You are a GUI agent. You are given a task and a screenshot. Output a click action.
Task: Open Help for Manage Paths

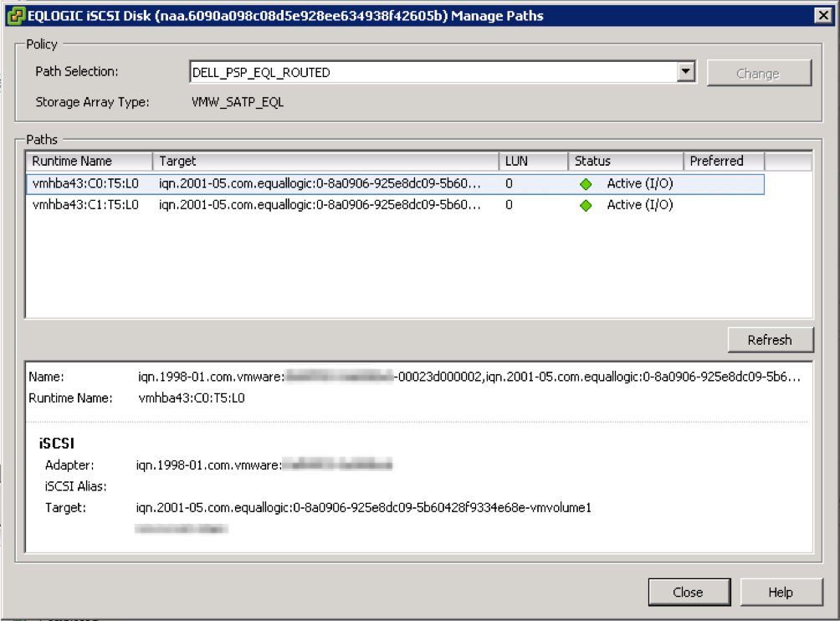pyautogui.click(x=780, y=592)
